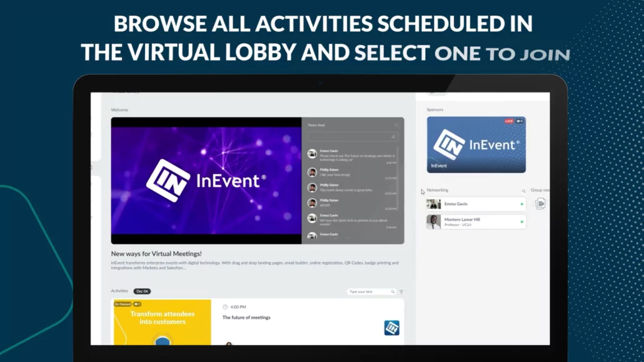644x362 pixels.
Task: Click Emma Gavin's avatar in News feed
Action: coord(312,153)
